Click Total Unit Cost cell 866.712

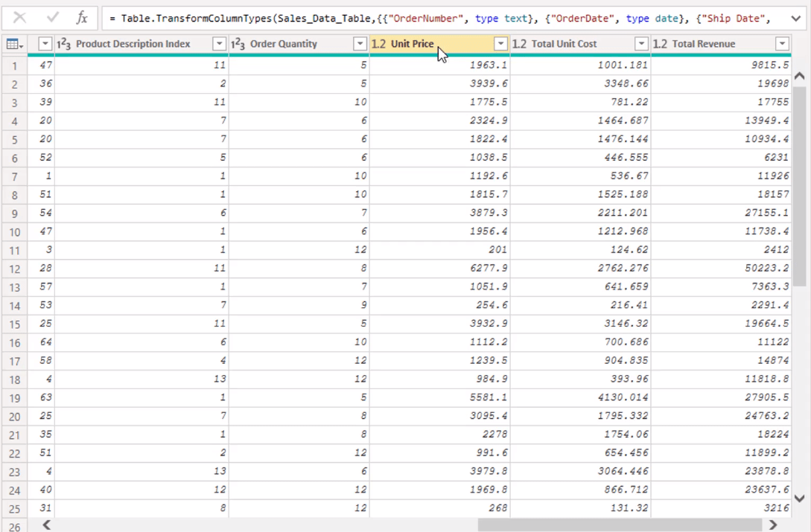click(x=580, y=490)
